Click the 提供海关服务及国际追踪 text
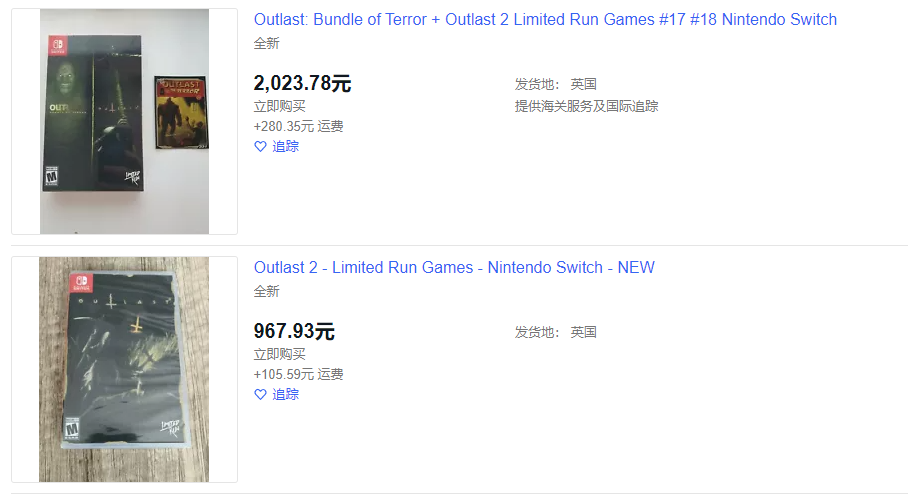This screenshot has width=923, height=497. click(586, 107)
